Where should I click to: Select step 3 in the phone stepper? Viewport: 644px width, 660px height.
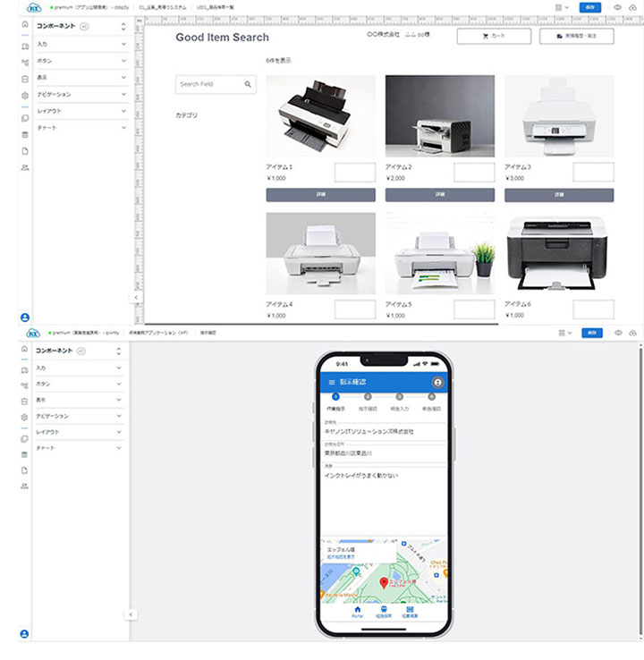coord(400,397)
